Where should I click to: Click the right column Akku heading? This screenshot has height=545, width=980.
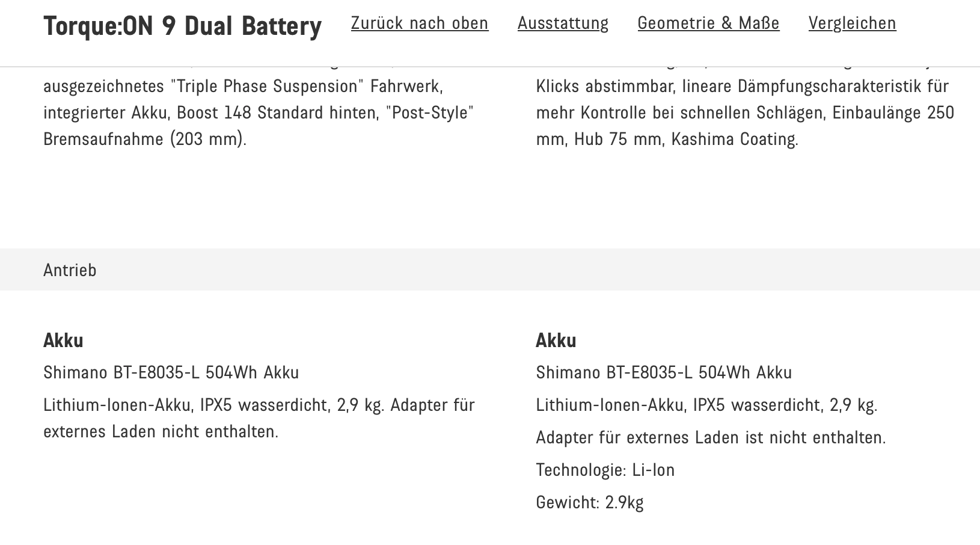click(556, 340)
